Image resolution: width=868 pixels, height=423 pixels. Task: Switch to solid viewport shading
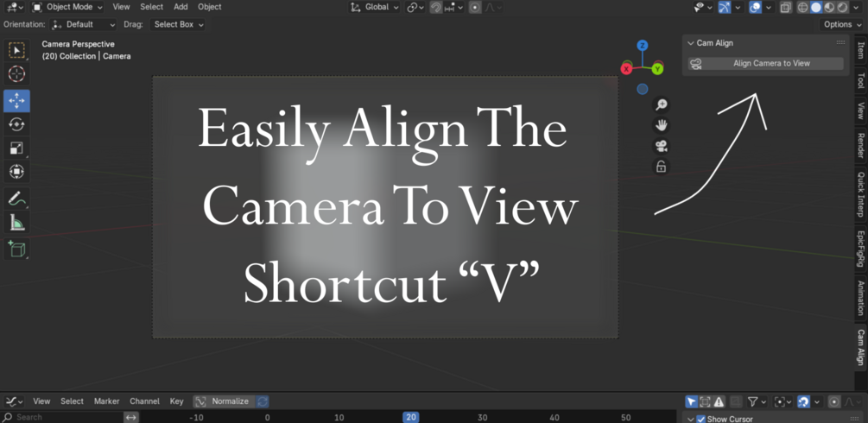pyautogui.click(x=816, y=7)
